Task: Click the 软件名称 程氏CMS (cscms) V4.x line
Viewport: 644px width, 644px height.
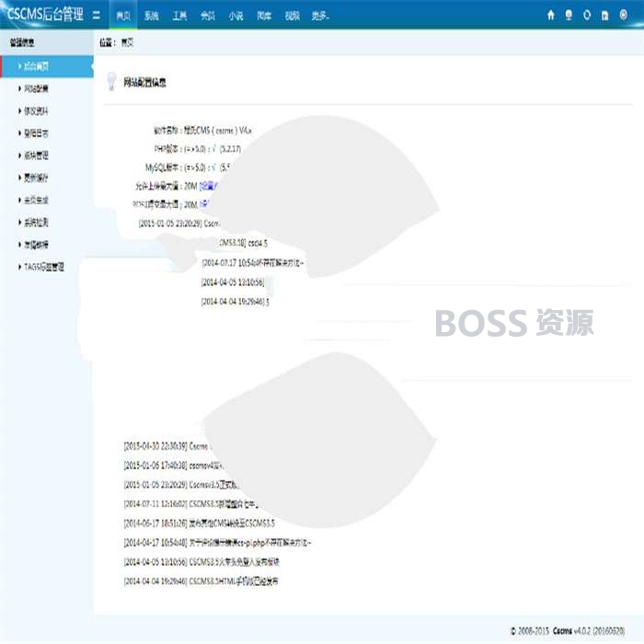Action: pos(202,131)
